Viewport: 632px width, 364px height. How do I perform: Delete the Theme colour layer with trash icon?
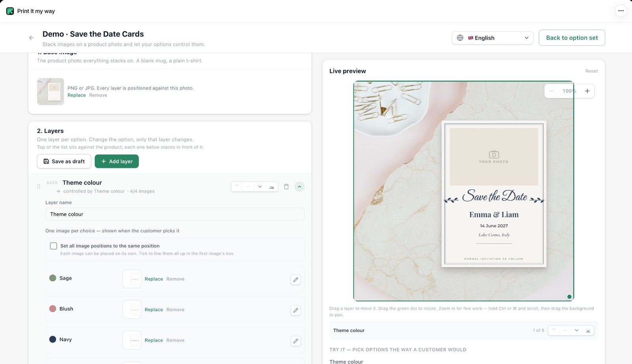(x=286, y=187)
